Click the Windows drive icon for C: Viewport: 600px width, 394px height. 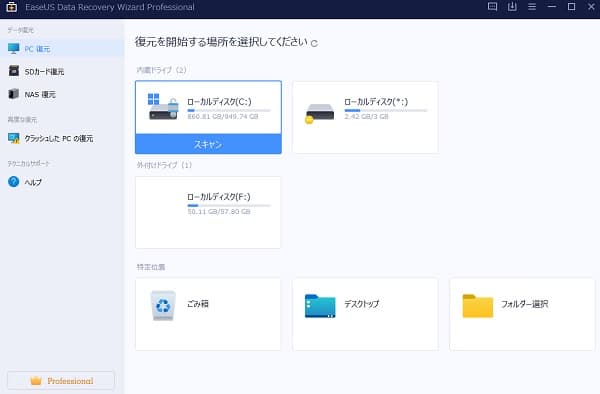pos(163,107)
